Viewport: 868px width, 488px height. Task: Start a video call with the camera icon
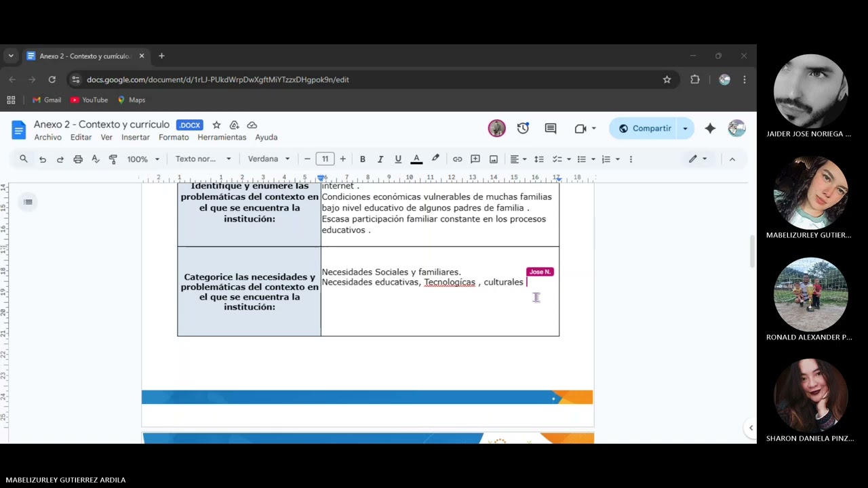tap(580, 128)
